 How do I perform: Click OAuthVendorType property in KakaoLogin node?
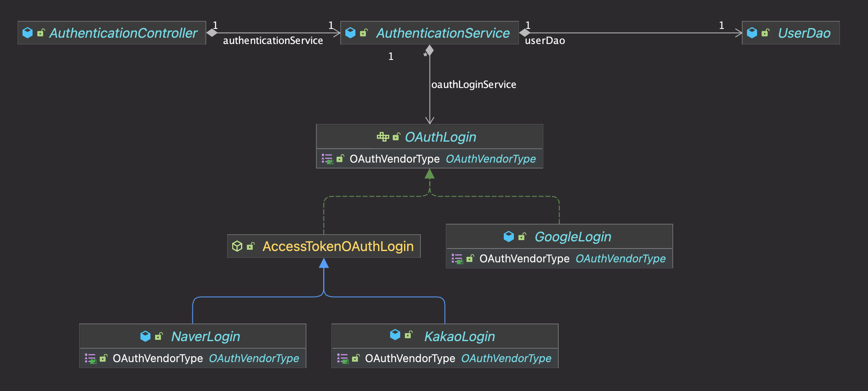(x=410, y=358)
